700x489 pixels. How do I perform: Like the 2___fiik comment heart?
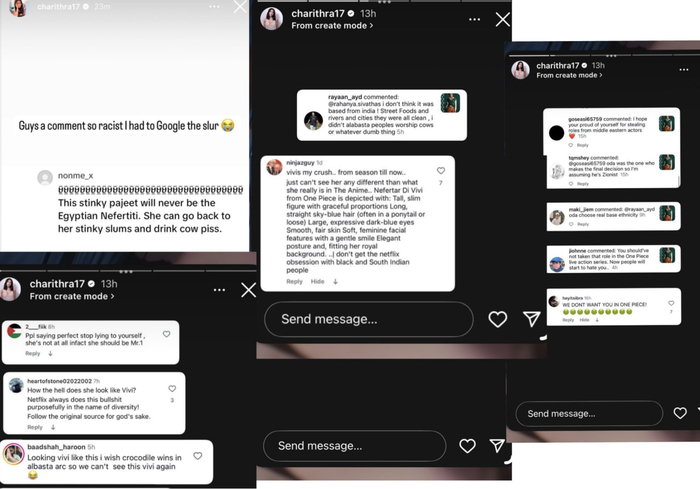click(166, 334)
